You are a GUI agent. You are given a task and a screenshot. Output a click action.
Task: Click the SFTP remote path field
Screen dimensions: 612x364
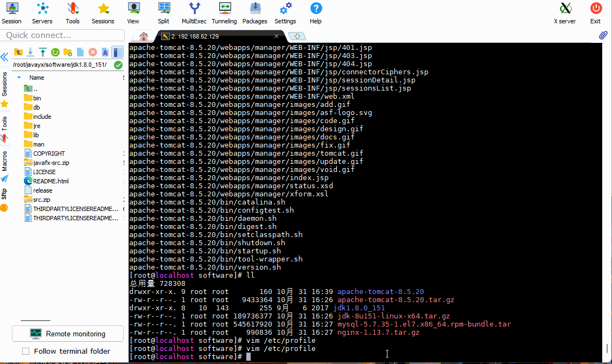pos(62,65)
